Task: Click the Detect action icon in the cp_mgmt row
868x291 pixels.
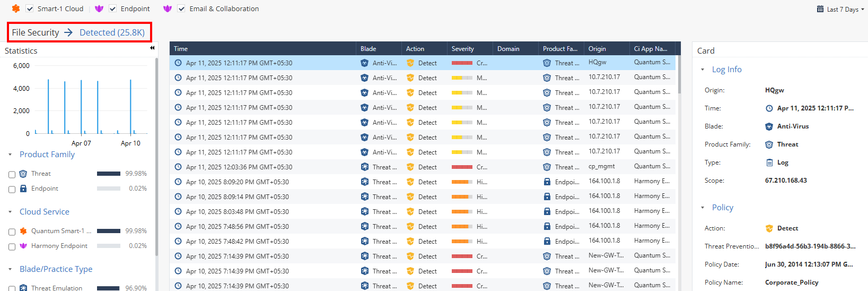Action: 410,167
